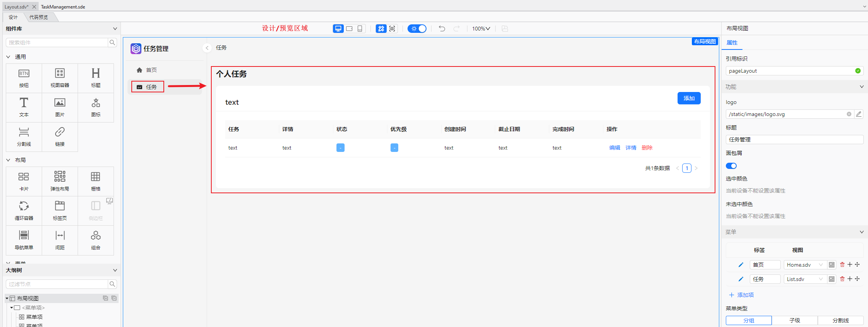Collapse the 通用 component group
This screenshot has height=327, width=868.
click(x=8, y=57)
